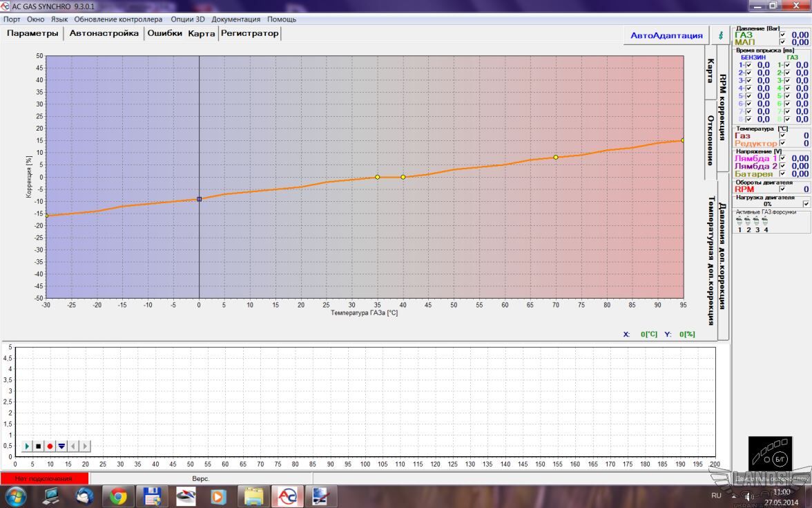The image size is (812, 508).
Task: Select the curve point at 35°C
Action: pyautogui.click(x=378, y=177)
